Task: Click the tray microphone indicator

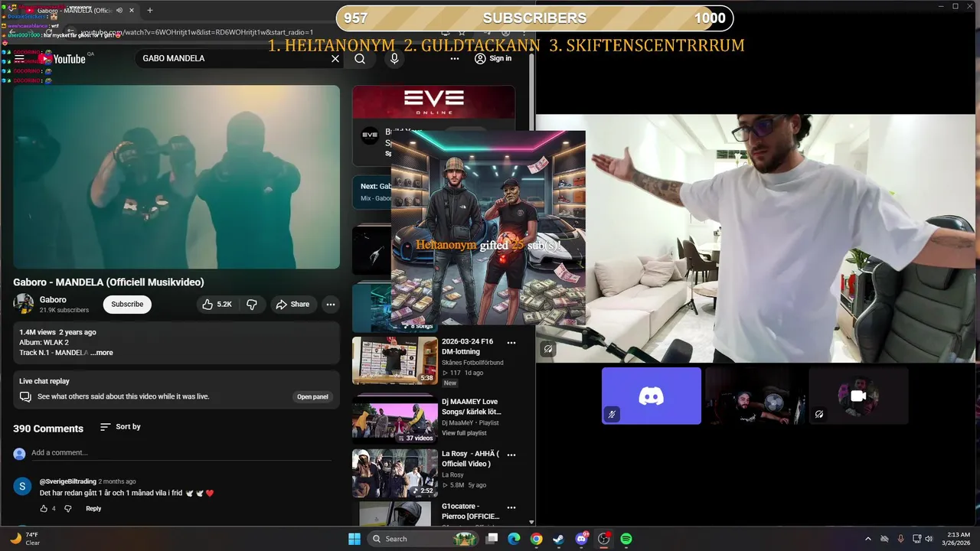Action: coord(900,539)
